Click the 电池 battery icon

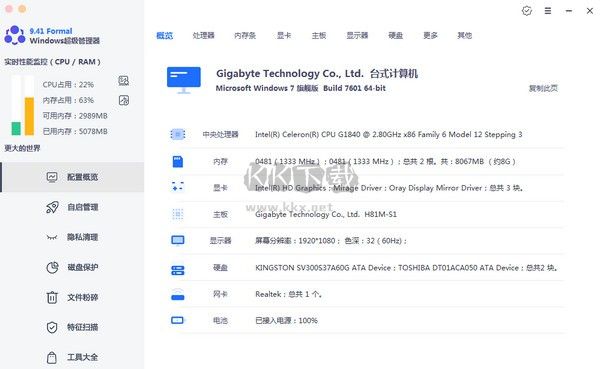(177, 320)
